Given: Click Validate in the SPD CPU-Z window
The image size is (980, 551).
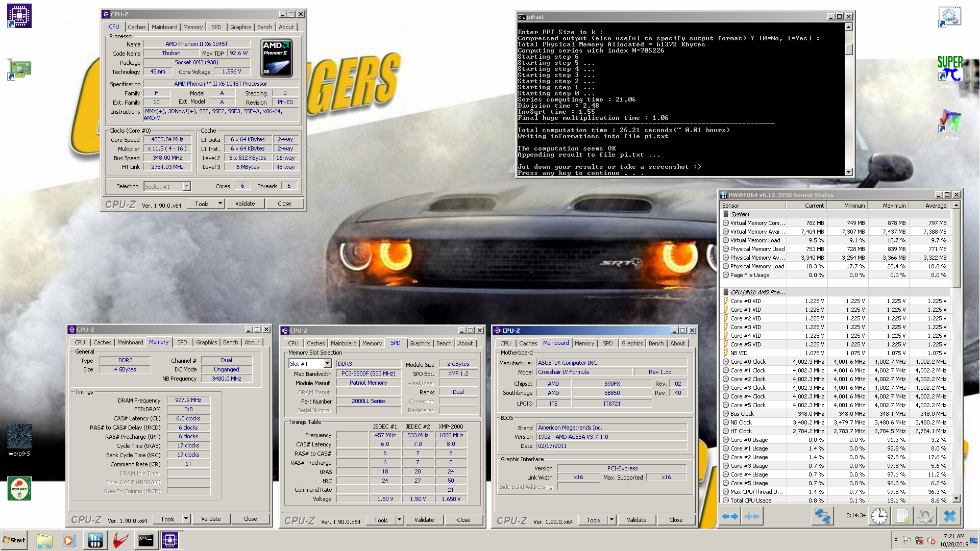Looking at the screenshot, I should tap(424, 520).
